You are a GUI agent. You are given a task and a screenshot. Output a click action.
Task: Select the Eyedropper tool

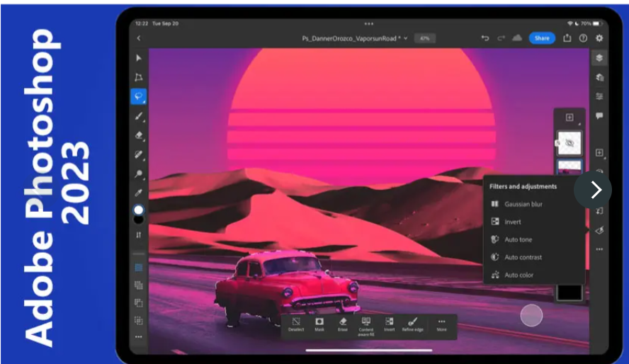[139, 193]
